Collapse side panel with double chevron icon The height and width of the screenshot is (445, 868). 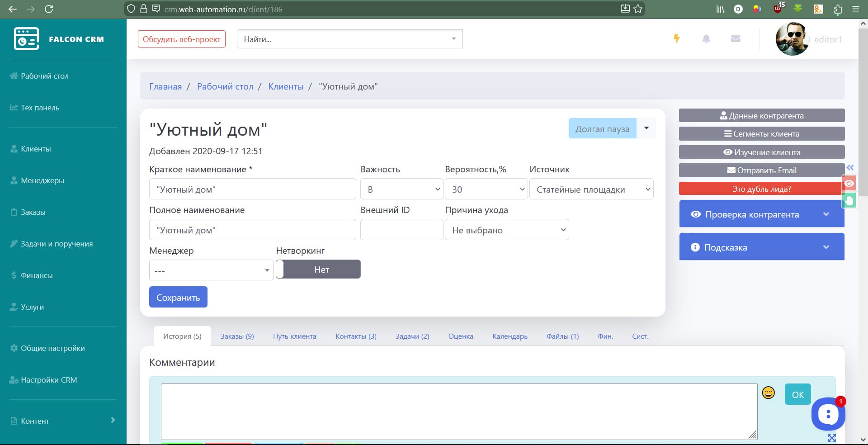pyautogui.click(x=850, y=168)
